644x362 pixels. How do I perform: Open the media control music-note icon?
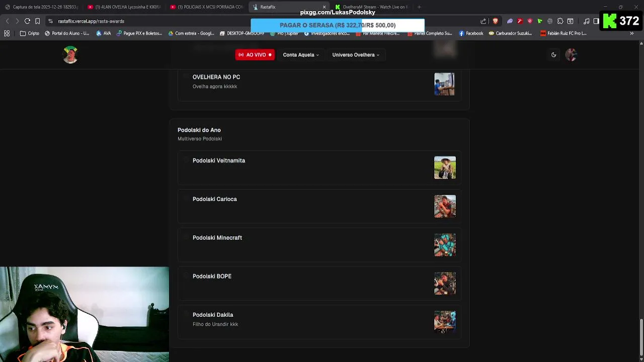point(586,21)
